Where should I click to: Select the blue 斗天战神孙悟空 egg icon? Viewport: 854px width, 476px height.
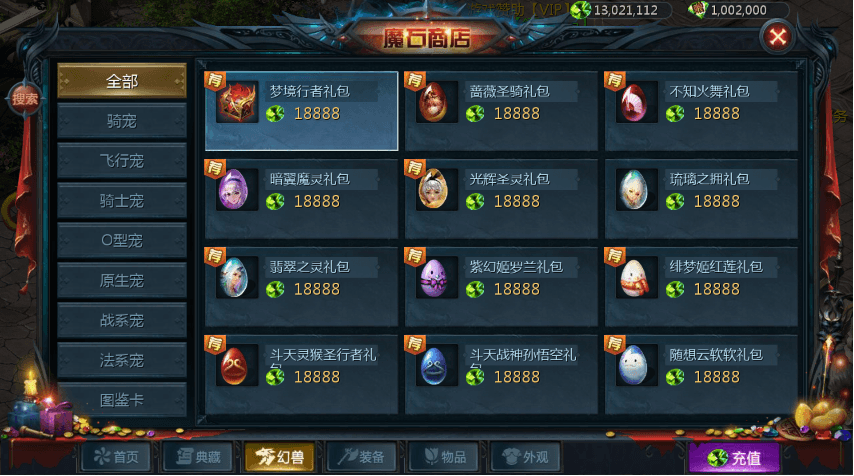click(x=434, y=365)
